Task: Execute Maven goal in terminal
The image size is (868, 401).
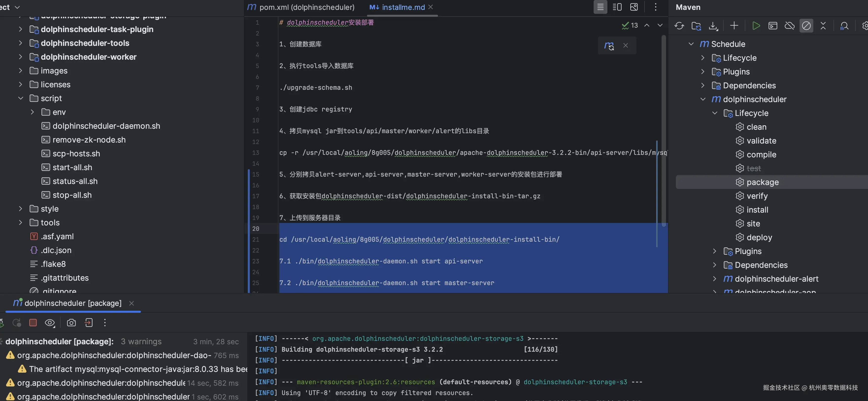Action: [773, 26]
